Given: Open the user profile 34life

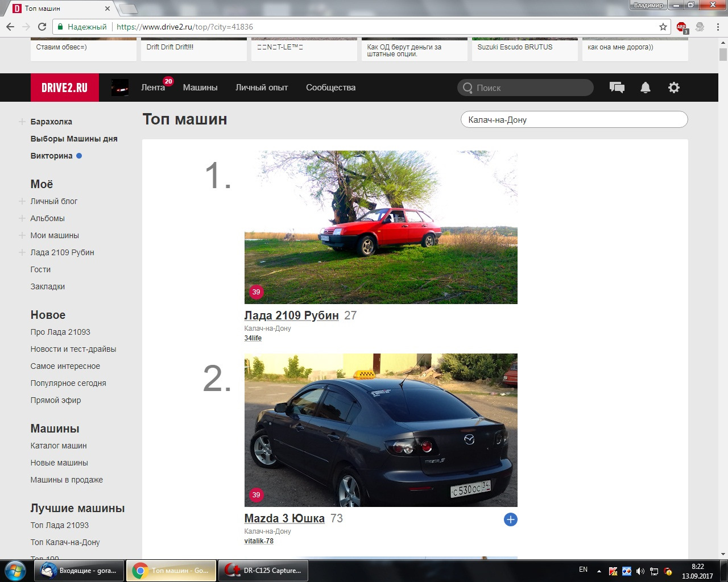Looking at the screenshot, I should click(253, 338).
